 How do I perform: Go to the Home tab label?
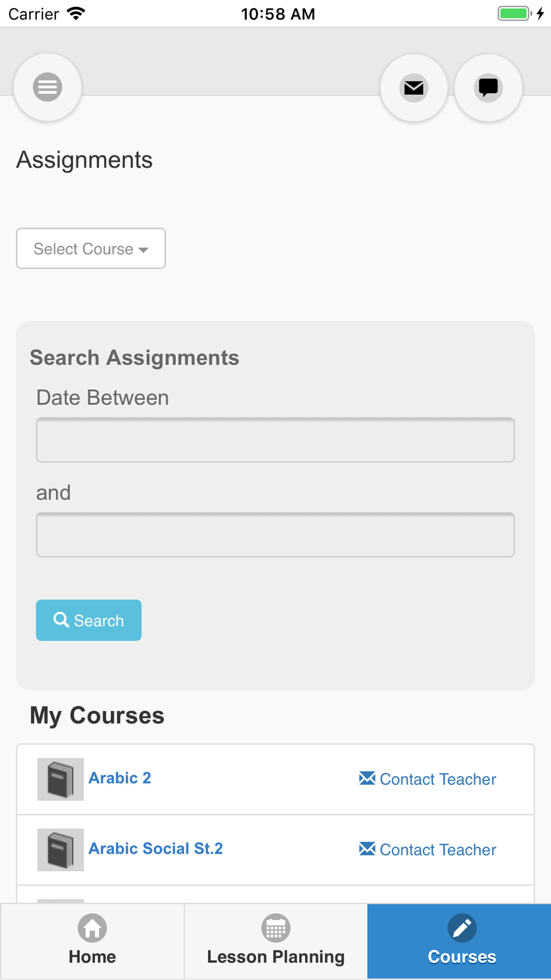tap(92, 957)
